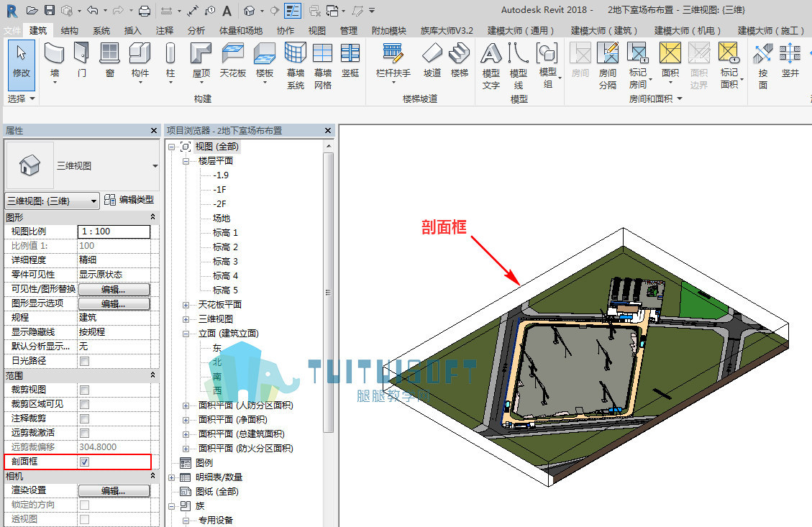This screenshot has height=527, width=812.
Task: Toggle the 裁剪区域可见 checkbox
Action: (x=85, y=404)
